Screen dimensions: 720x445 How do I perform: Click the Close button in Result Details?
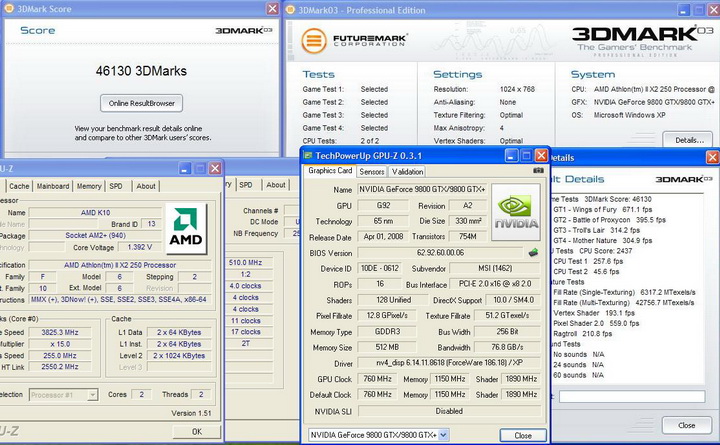[x=686, y=425]
